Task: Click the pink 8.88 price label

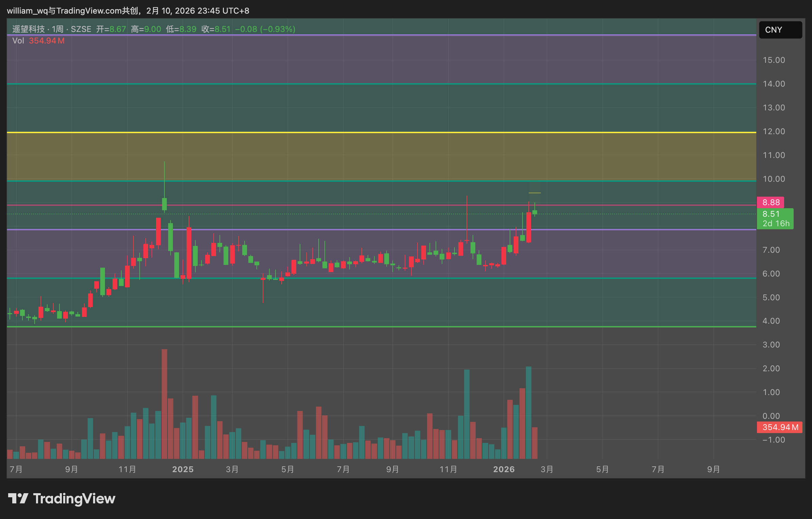Action: [x=771, y=202]
